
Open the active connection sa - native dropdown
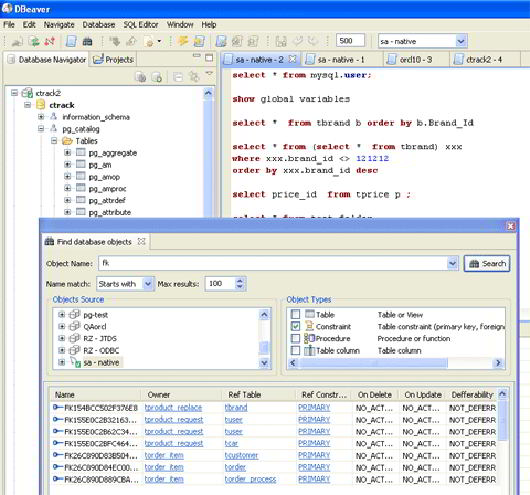tap(461, 41)
